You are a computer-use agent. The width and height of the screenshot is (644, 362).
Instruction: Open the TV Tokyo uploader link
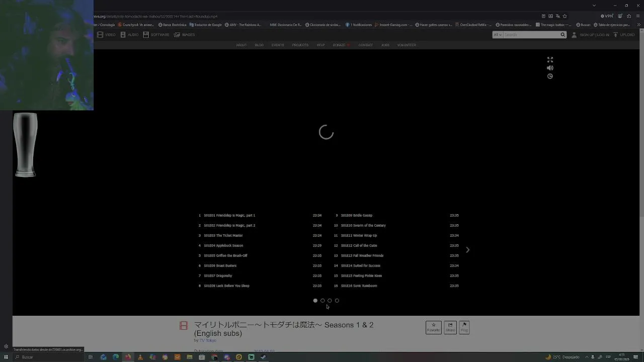tap(208, 340)
